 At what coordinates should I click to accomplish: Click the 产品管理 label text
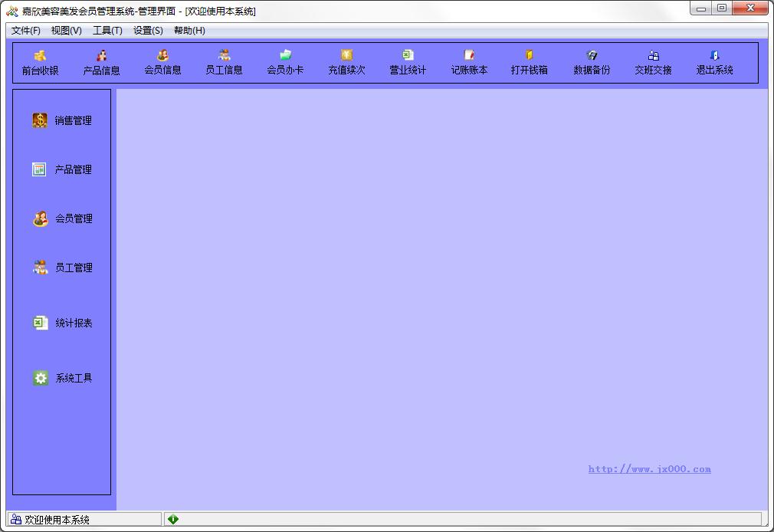[x=73, y=170]
